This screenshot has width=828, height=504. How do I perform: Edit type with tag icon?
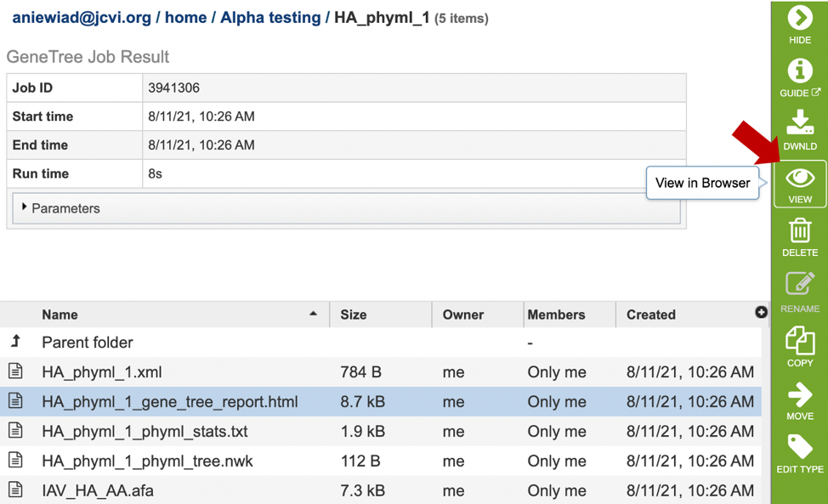(799, 454)
